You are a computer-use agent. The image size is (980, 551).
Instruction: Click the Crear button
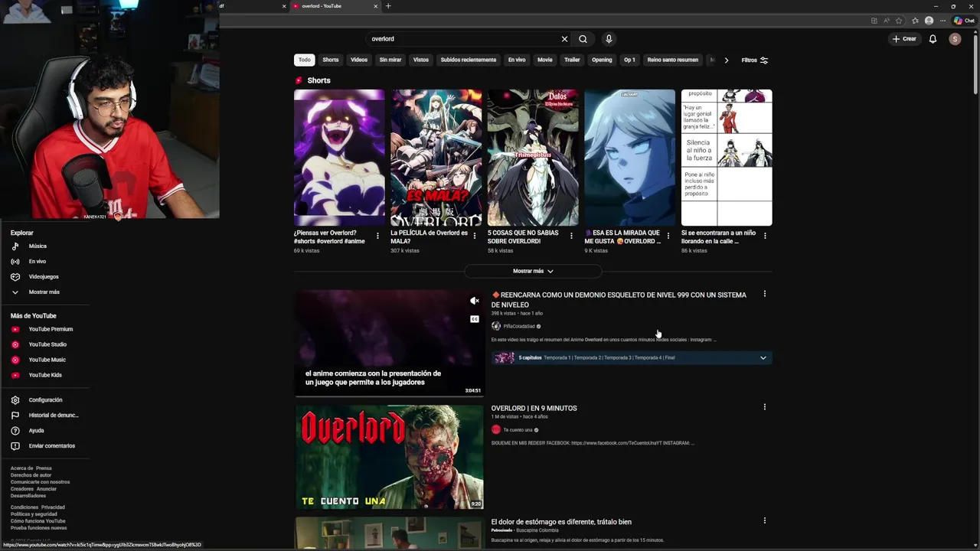pyautogui.click(x=904, y=39)
